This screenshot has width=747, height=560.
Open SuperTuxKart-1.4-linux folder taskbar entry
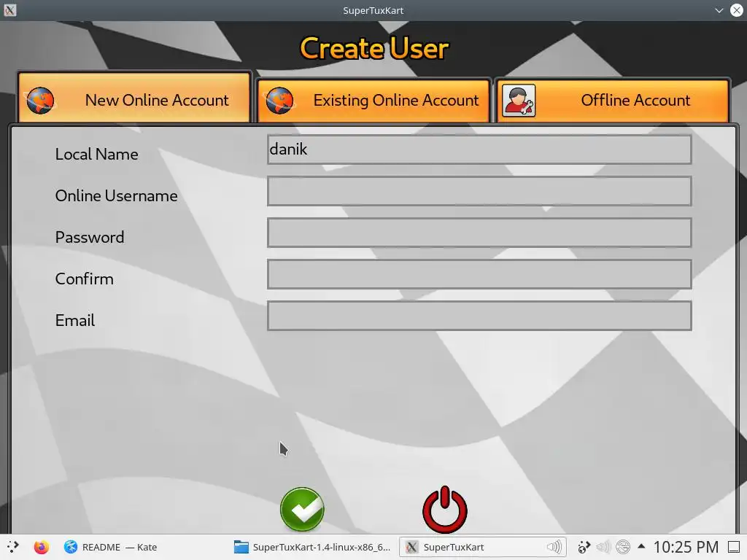312,547
